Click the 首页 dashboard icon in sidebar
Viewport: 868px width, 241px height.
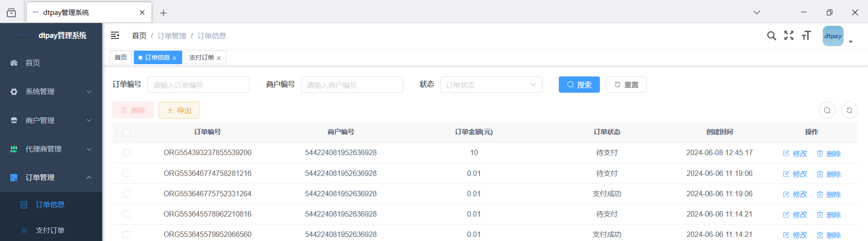pos(14,63)
